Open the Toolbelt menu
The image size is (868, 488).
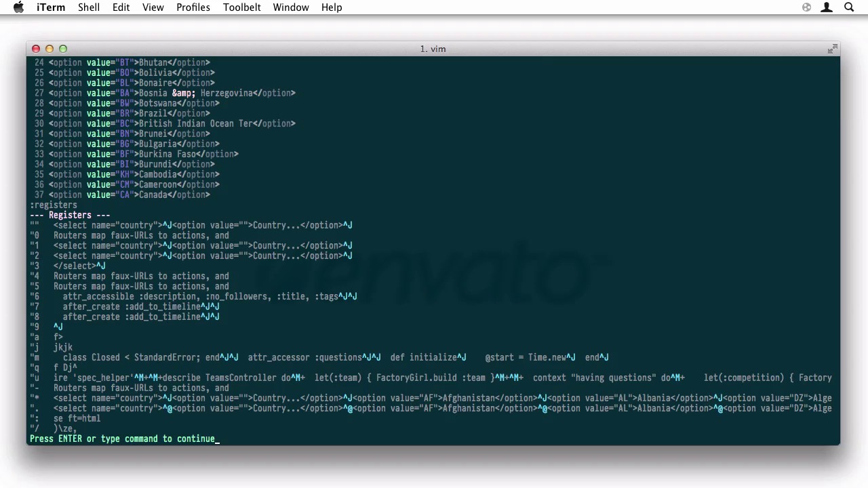[x=242, y=7]
